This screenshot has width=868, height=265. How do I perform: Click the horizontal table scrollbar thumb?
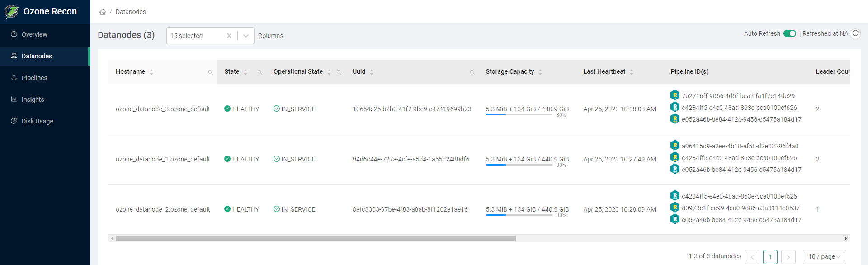[316, 238]
